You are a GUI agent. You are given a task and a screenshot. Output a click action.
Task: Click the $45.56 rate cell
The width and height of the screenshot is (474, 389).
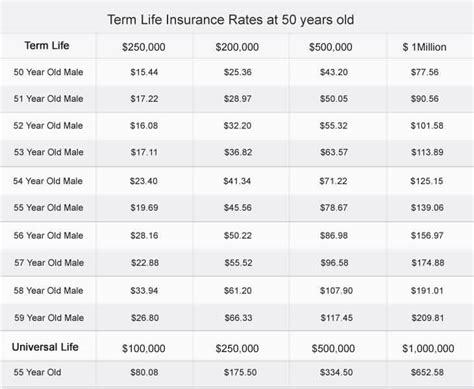tap(238, 208)
